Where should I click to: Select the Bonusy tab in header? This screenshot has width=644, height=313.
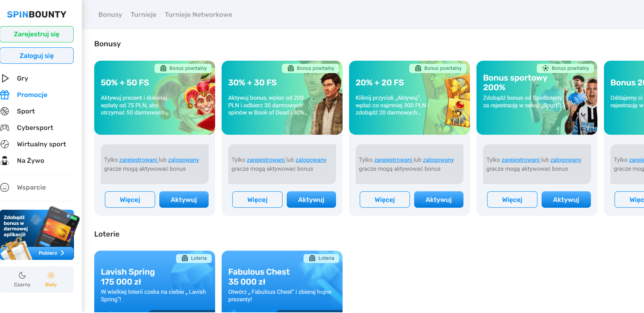pos(110,15)
